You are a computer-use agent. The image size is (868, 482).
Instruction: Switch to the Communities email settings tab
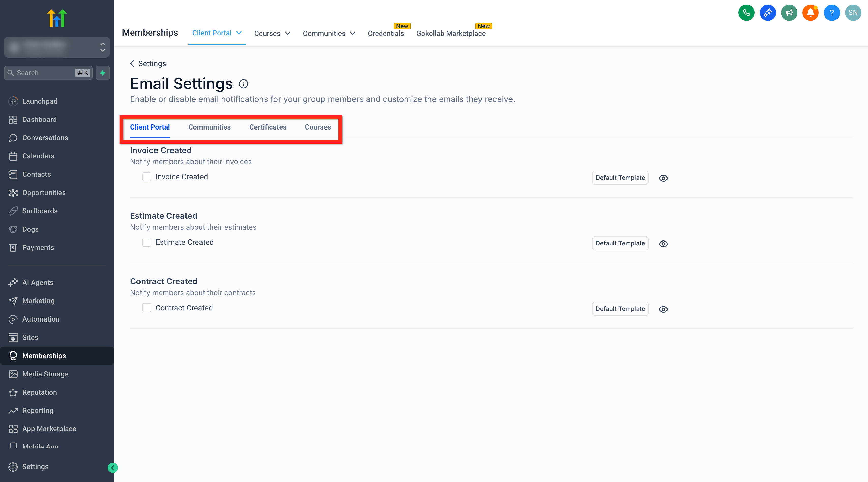[x=209, y=127]
